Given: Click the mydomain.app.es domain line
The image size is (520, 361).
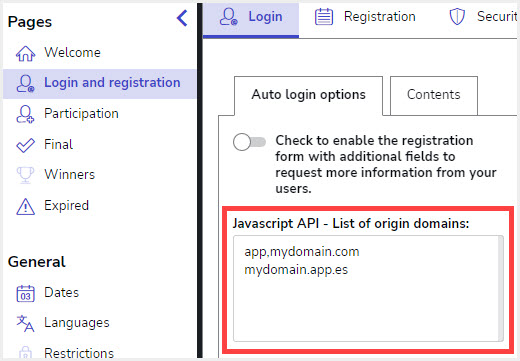Looking at the screenshot, I should pyautogui.click(x=296, y=270).
